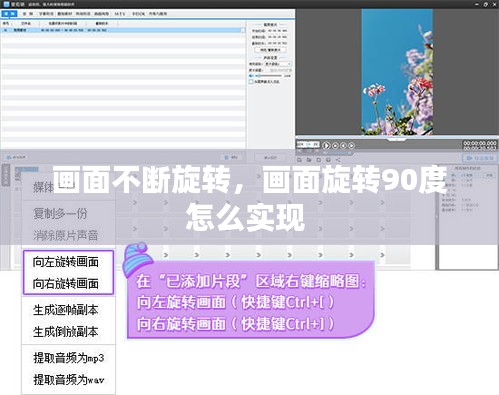This screenshot has height=395, width=499.
Task: Switch to the MTV tab
Action: pos(120,14)
